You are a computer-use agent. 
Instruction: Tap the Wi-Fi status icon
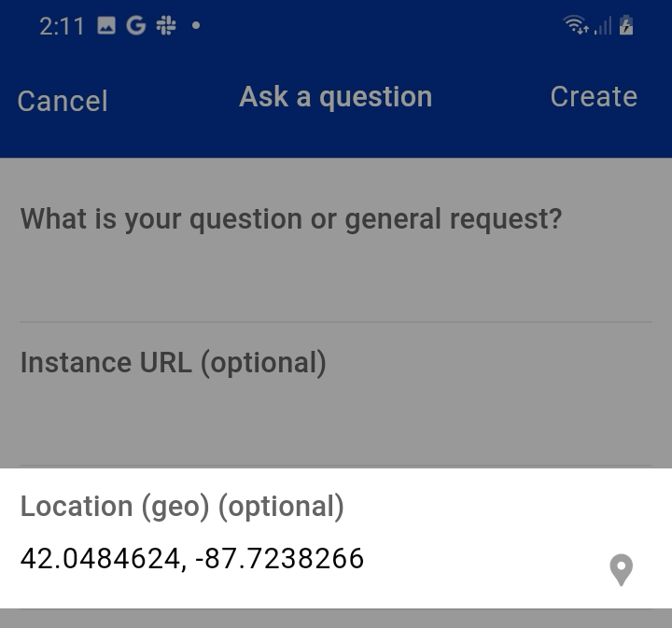click(x=576, y=26)
